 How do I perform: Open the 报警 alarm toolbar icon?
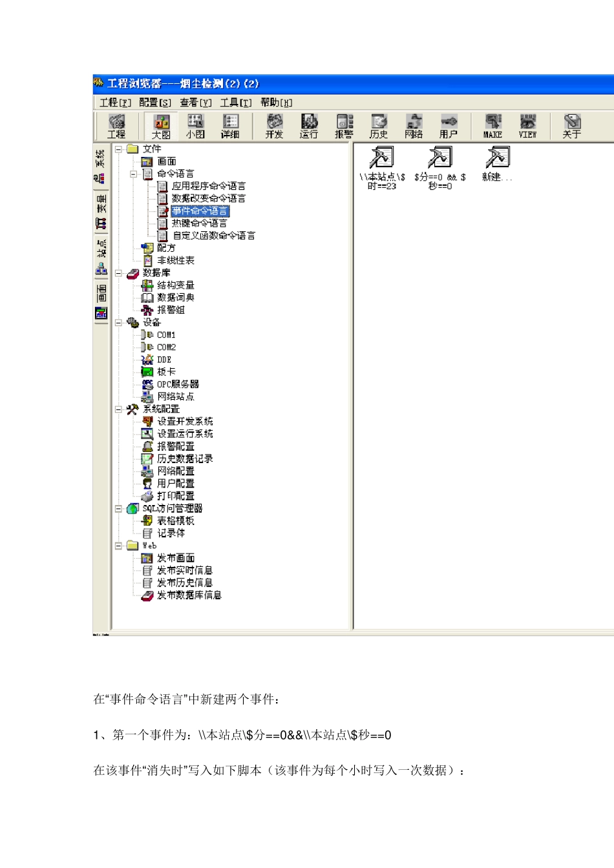click(x=344, y=126)
